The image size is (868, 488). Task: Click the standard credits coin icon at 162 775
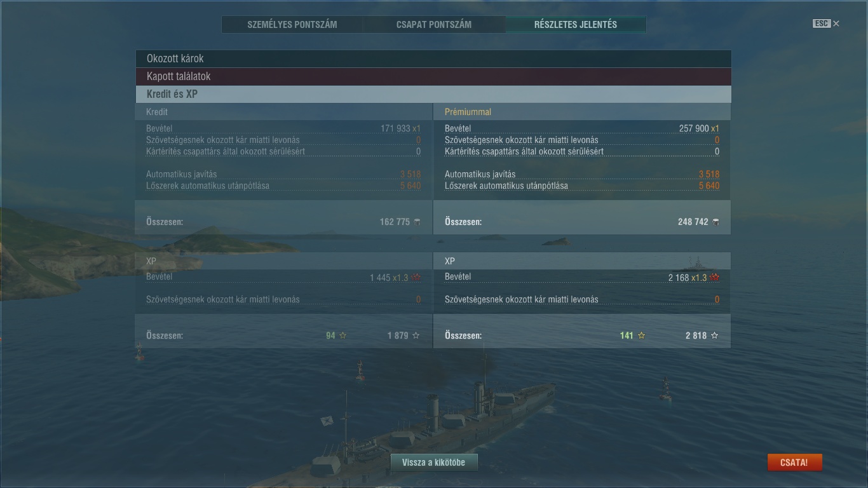click(x=417, y=222)
